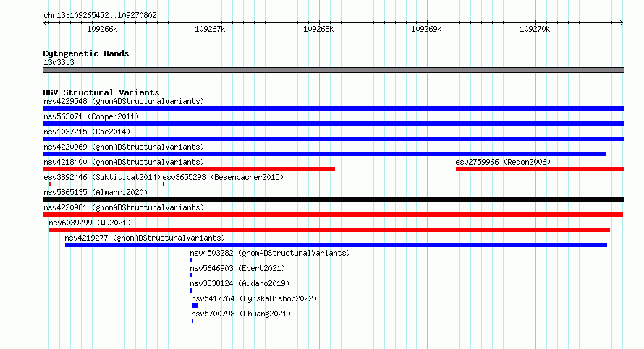This screenshot has width=644, height=349.
Task: Open nsv4219277 (gnomADStructuralVariants) label
Action: [x=145, y=238]
